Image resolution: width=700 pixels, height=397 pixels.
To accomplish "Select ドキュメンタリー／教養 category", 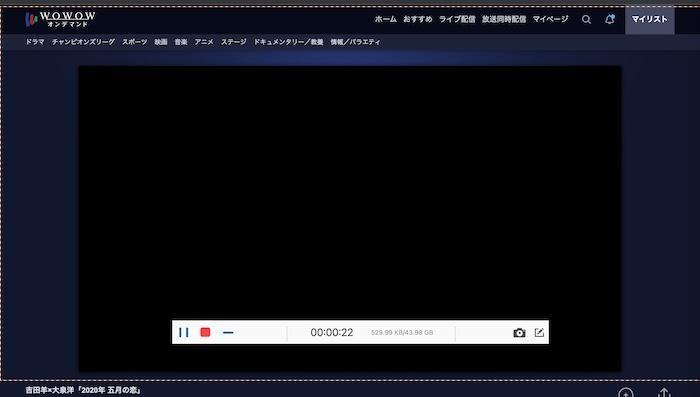I will click(288, 42).
